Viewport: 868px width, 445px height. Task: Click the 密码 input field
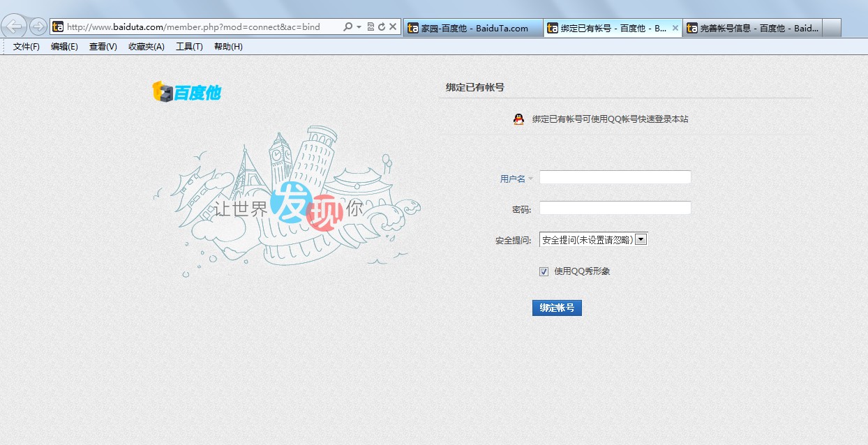615,208
